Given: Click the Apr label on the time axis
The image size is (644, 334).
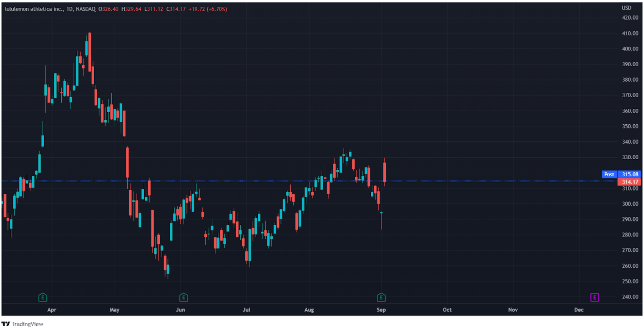Looking at the screenshot, I should 52,310.
